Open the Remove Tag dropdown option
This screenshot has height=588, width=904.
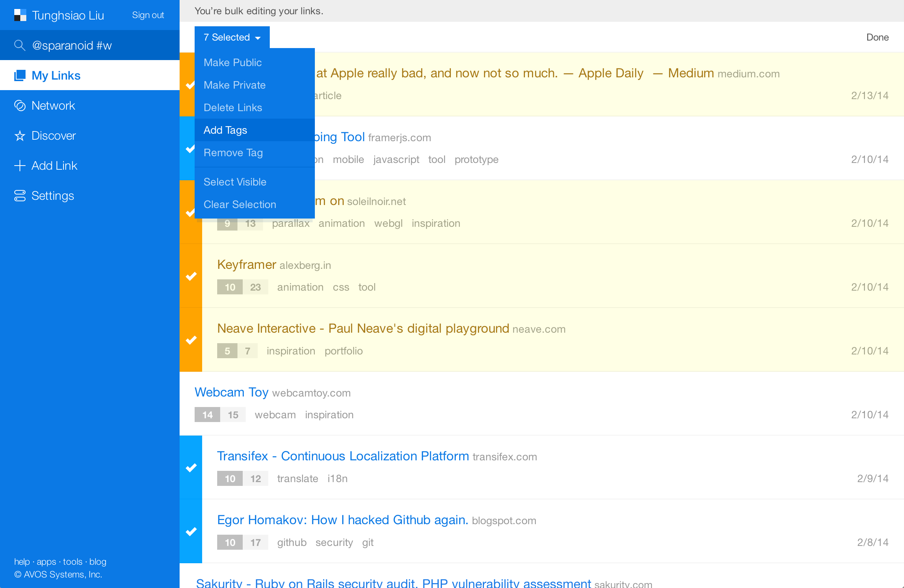[233, 152]
